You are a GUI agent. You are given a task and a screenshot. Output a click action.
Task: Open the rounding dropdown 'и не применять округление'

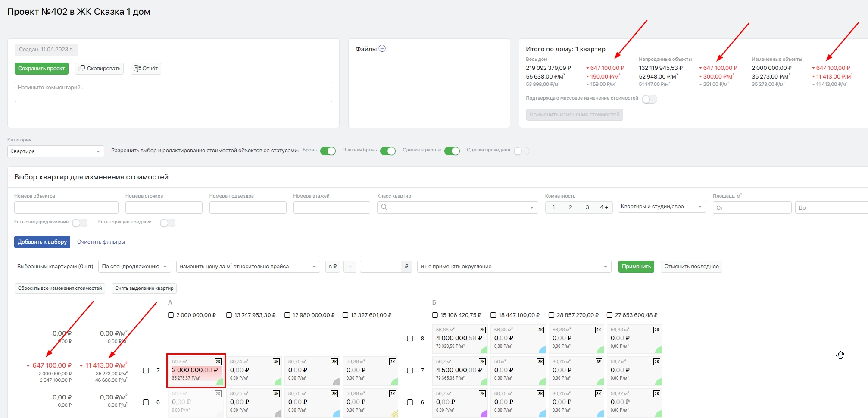[514, 267]
